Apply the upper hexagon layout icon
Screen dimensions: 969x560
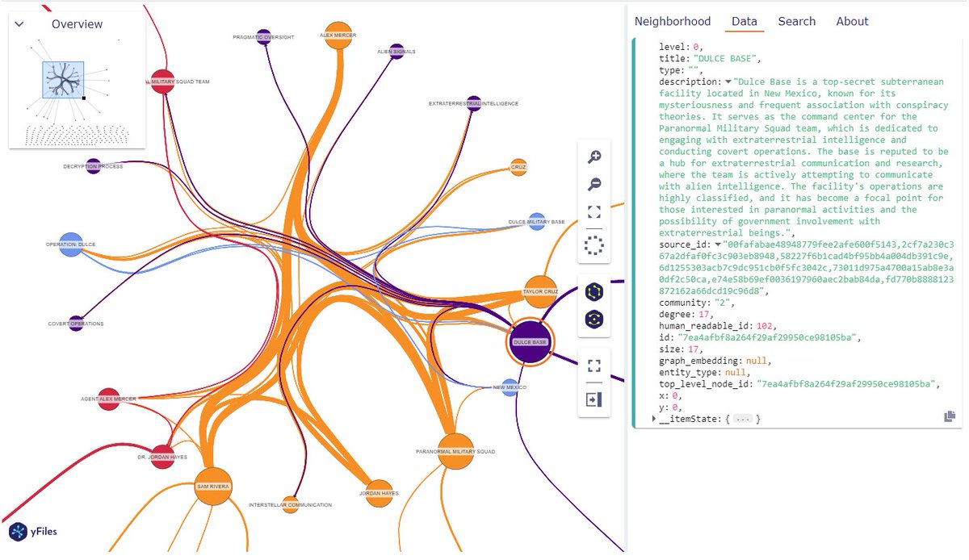tap(594, 291)
